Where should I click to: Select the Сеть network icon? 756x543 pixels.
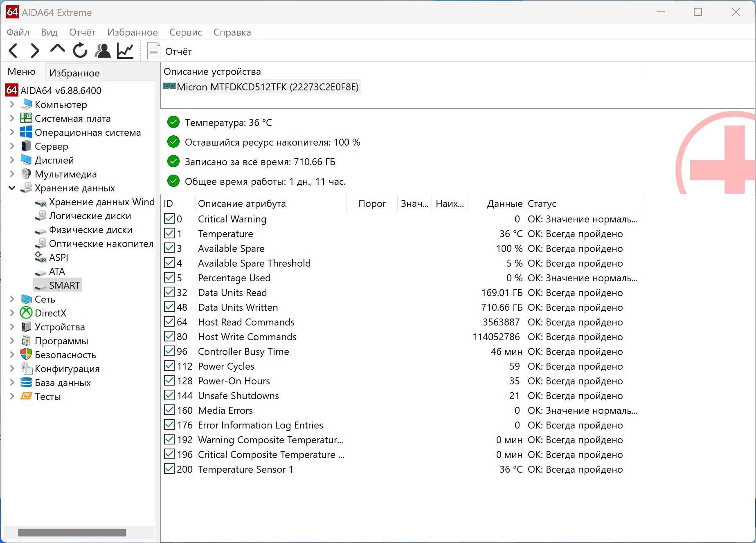coord(26,299)
